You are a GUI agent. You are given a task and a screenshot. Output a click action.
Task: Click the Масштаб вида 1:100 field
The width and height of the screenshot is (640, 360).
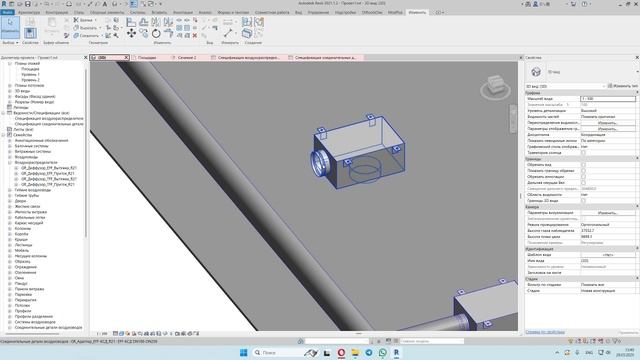[x=607, y=99]
